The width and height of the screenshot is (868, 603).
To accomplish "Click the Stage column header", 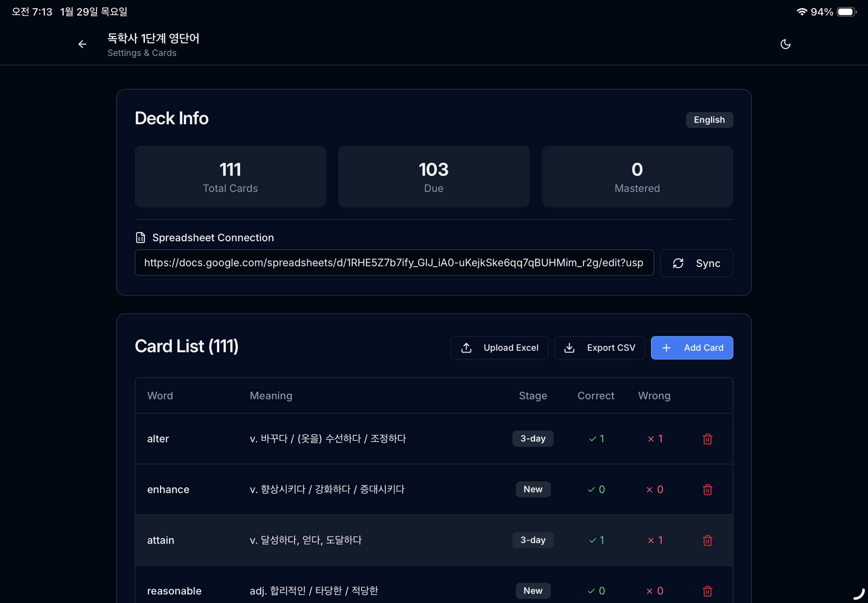I will tap(533, 395).
